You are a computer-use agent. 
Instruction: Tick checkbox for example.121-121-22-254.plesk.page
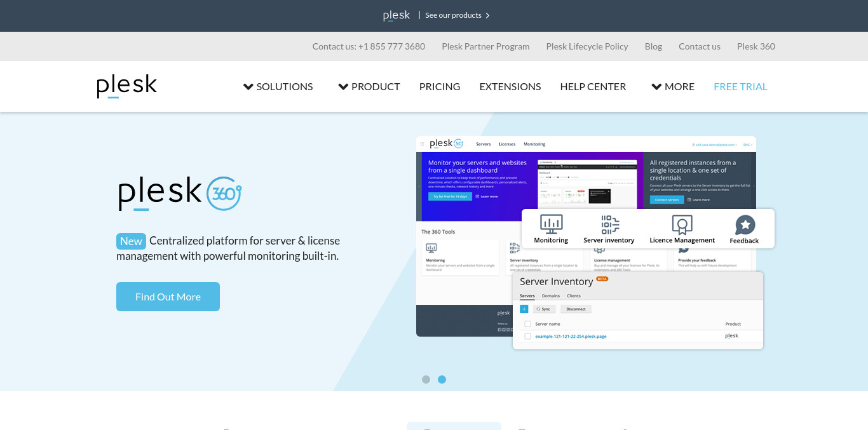527,336
